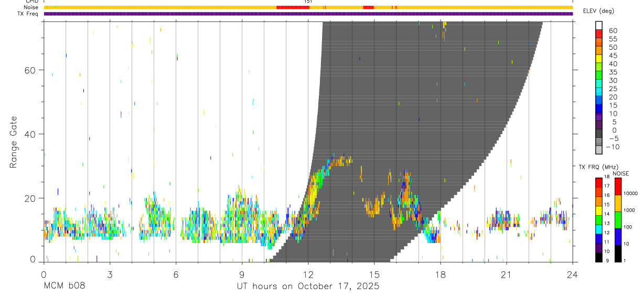
Task: Select the green NOISE segment beside 100
Action: coord(618,220)
